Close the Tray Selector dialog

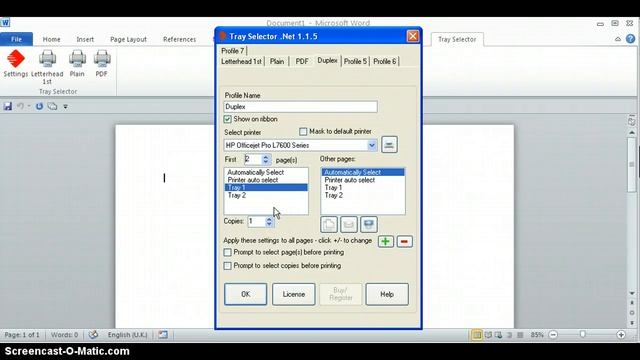pyautogui.click(x=413, y=36)
